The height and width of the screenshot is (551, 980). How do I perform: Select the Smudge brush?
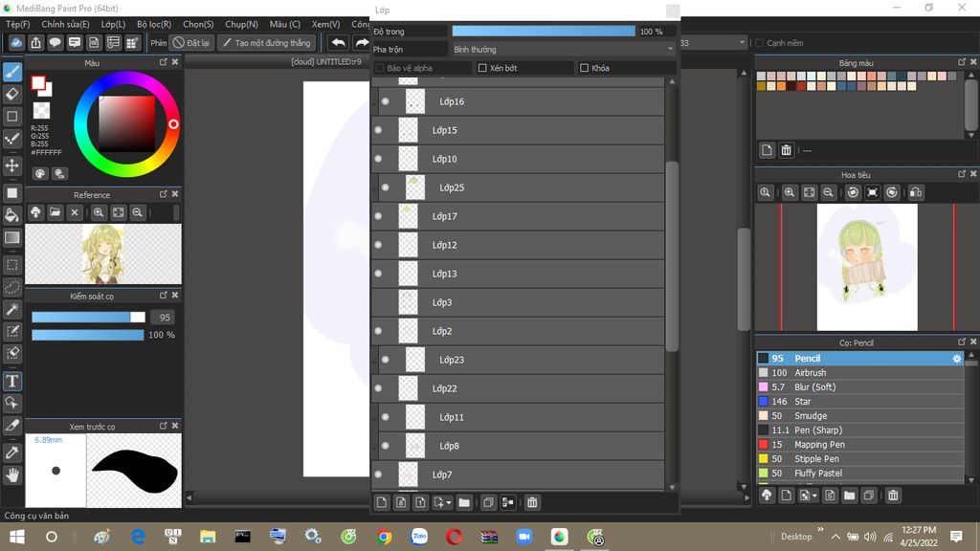[x=860, y=416]
